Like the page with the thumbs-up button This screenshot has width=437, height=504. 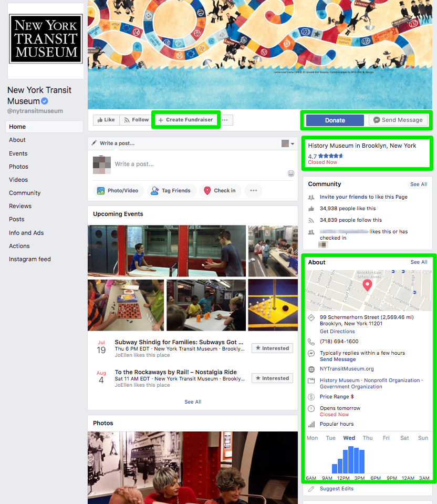click(106, 120)
